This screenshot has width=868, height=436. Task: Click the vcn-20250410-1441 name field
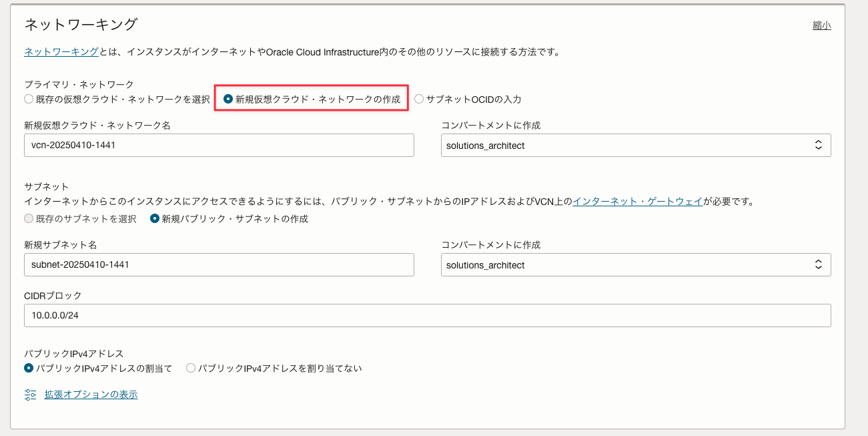(219, 146)
